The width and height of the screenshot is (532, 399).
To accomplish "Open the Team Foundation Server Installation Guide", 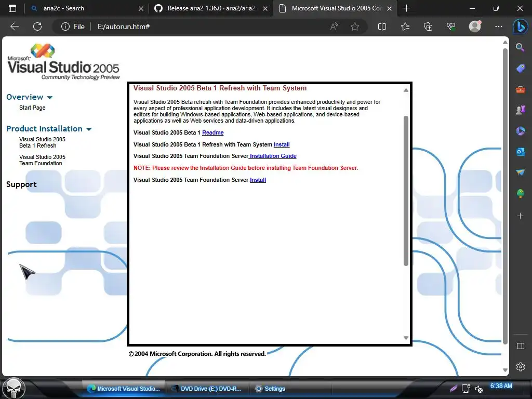I will pyautogui.click(x=273, y=156).
